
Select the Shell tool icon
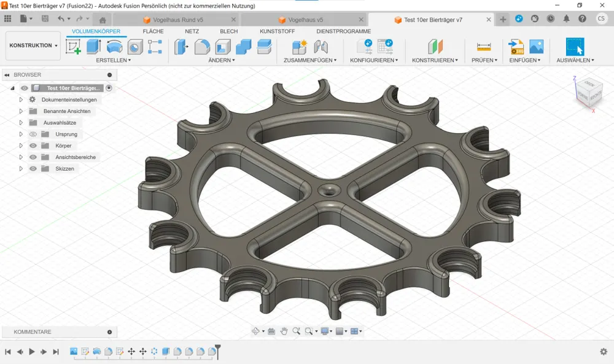(x=223, y=47)
